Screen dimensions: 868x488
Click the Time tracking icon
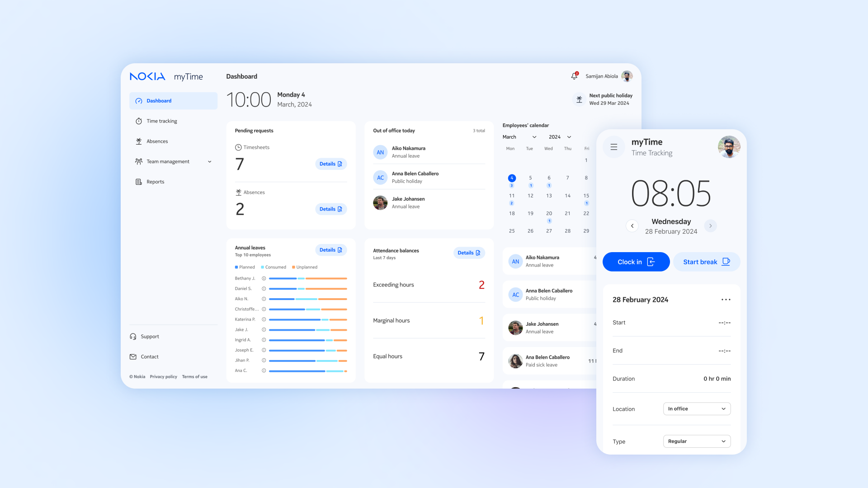138,121
